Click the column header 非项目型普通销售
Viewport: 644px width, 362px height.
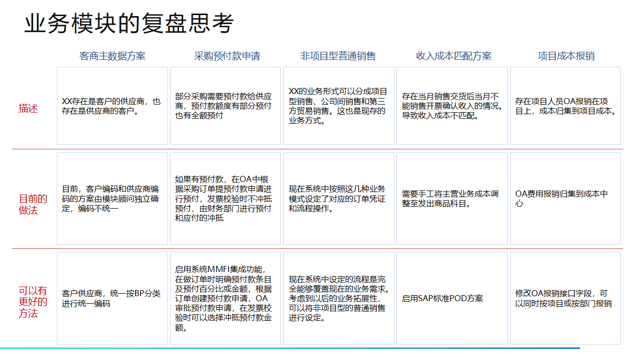click(338, 56)
